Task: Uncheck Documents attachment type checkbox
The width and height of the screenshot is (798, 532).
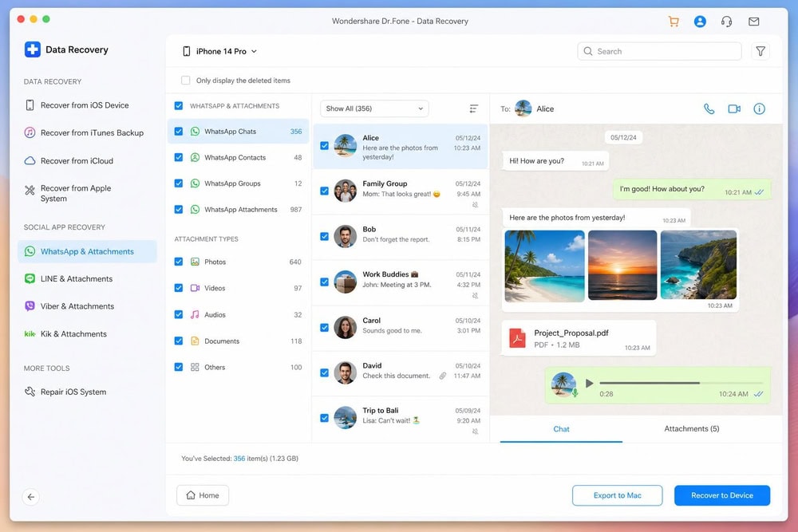Action: 179,341
